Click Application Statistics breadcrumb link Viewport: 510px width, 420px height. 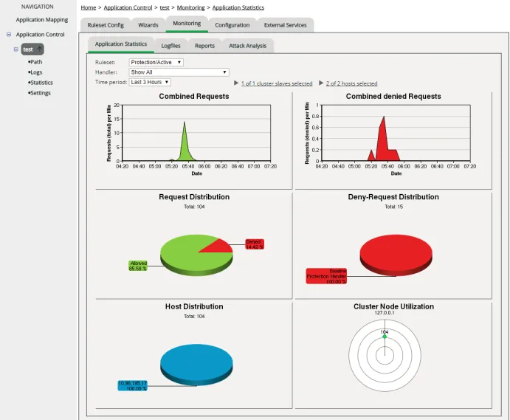point(238,7)
